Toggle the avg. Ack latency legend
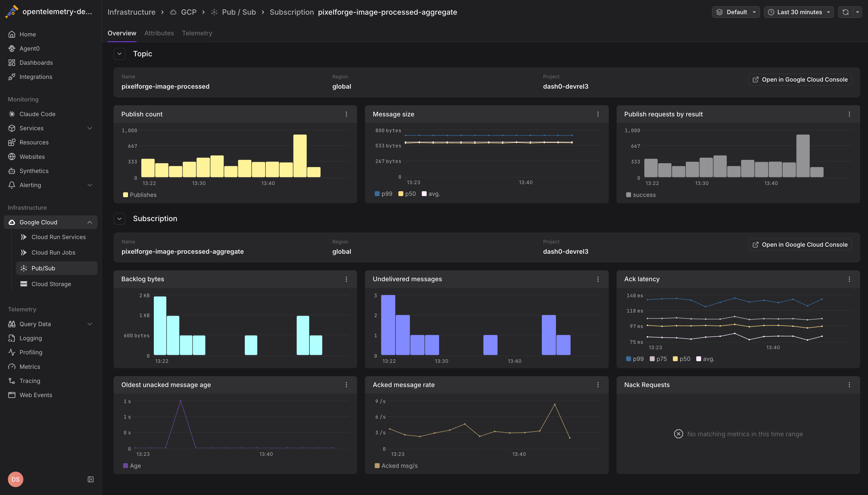The height and width of the screenshot is (495, 868). 705,359
